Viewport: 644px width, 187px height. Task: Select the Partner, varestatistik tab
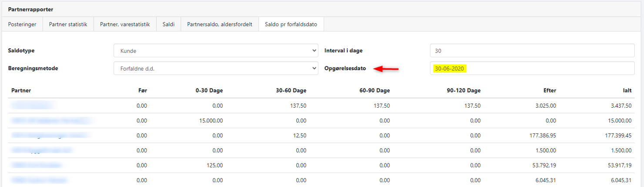(x=125, y=24)
